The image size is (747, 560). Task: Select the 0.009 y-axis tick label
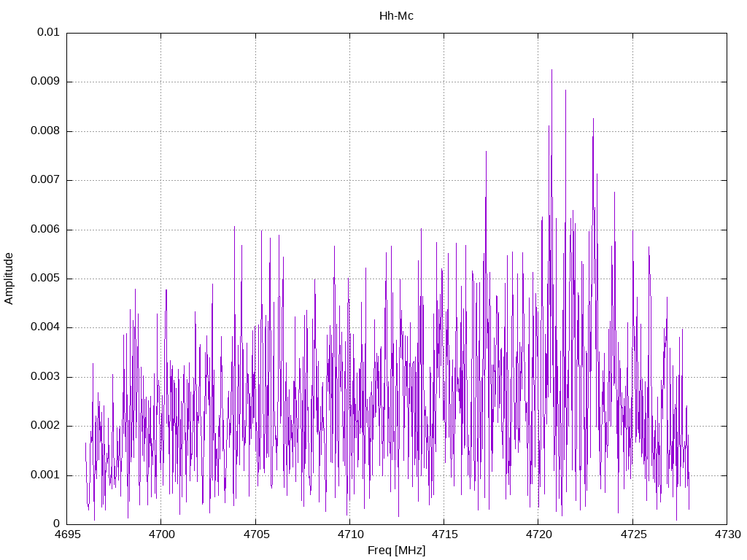[45, 82]
